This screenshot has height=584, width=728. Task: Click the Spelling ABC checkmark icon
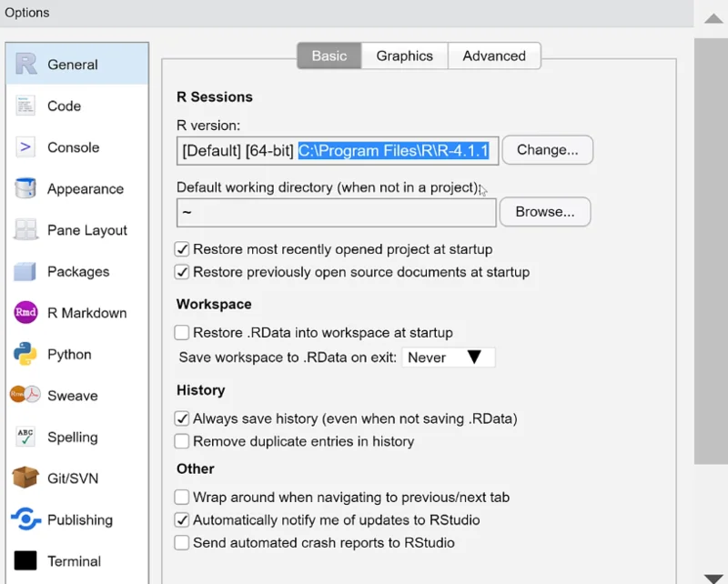25,437
